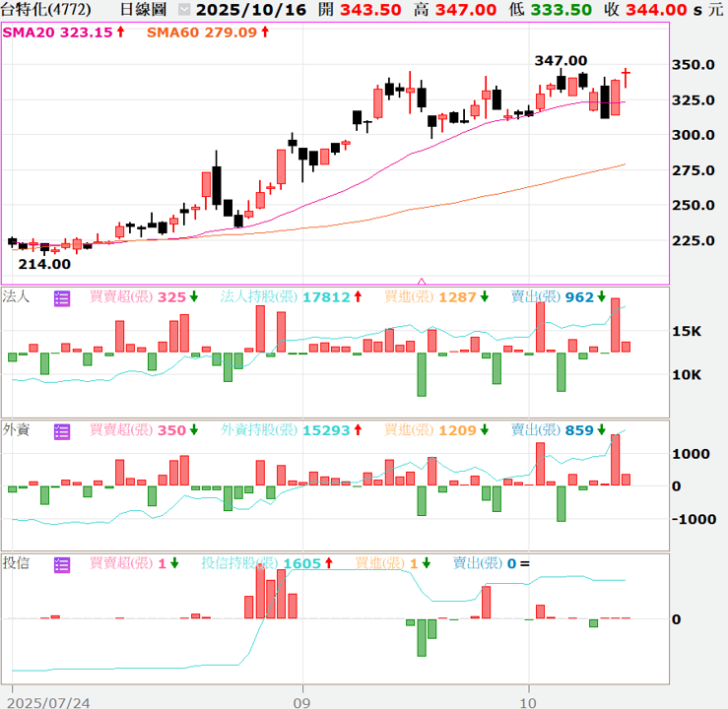Click the SMA60 279.09 indicator label
This screenshot has height=709, width=728.
(202, 32)
